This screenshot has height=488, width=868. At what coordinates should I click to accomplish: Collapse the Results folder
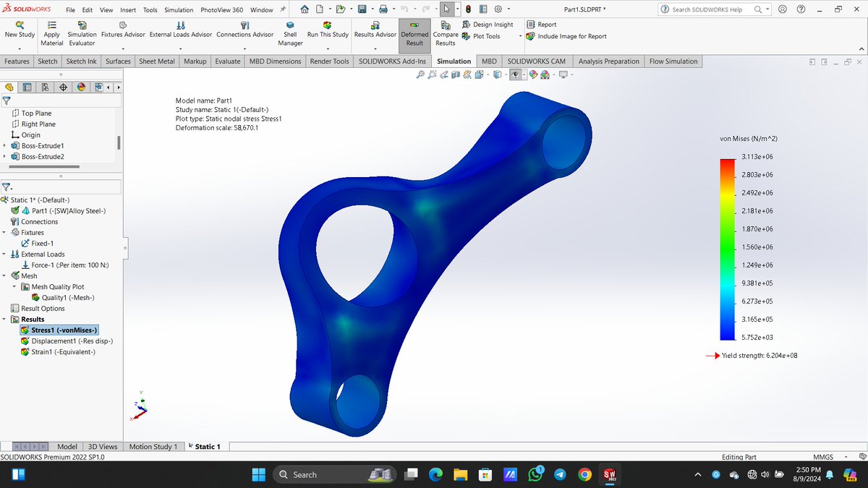[x=5, y=320]
